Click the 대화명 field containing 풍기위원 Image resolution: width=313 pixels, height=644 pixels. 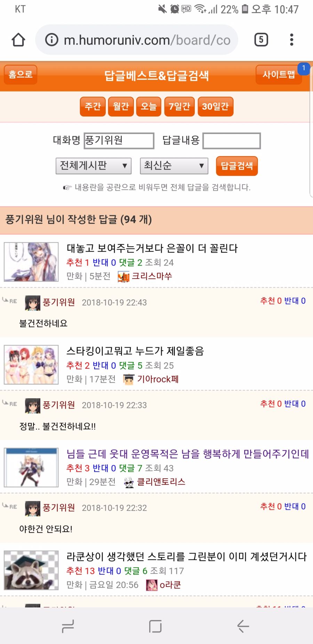[x=119, y=141]
